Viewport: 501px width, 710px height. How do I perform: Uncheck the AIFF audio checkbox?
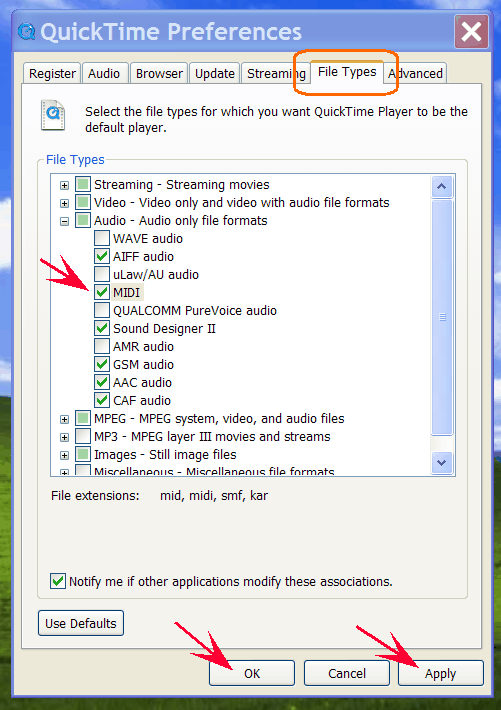coord(102,256)
